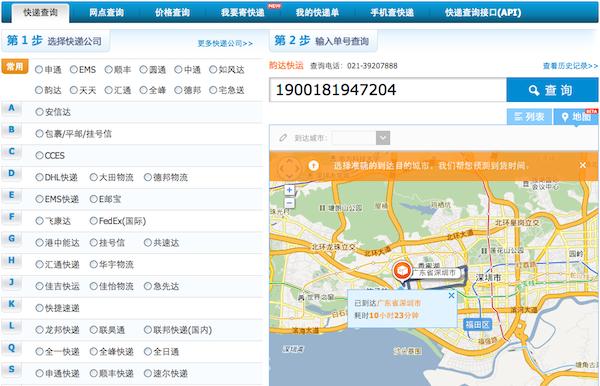Click the map pan control in banner
600x386 pixels.
(289, 167)
